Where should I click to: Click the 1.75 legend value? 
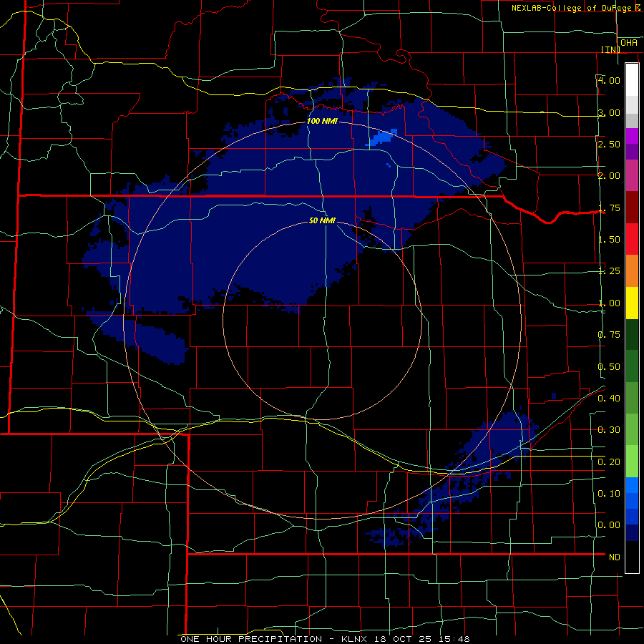coord(609,208)
